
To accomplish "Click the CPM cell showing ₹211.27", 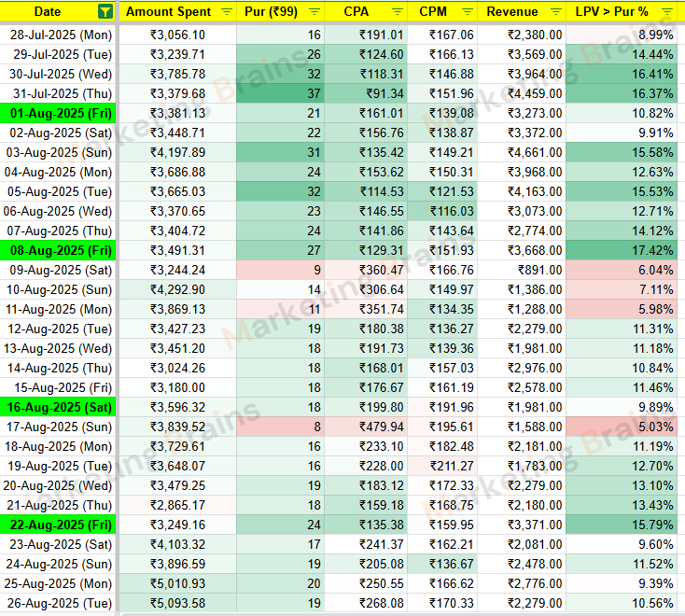I will coord(442,466).
